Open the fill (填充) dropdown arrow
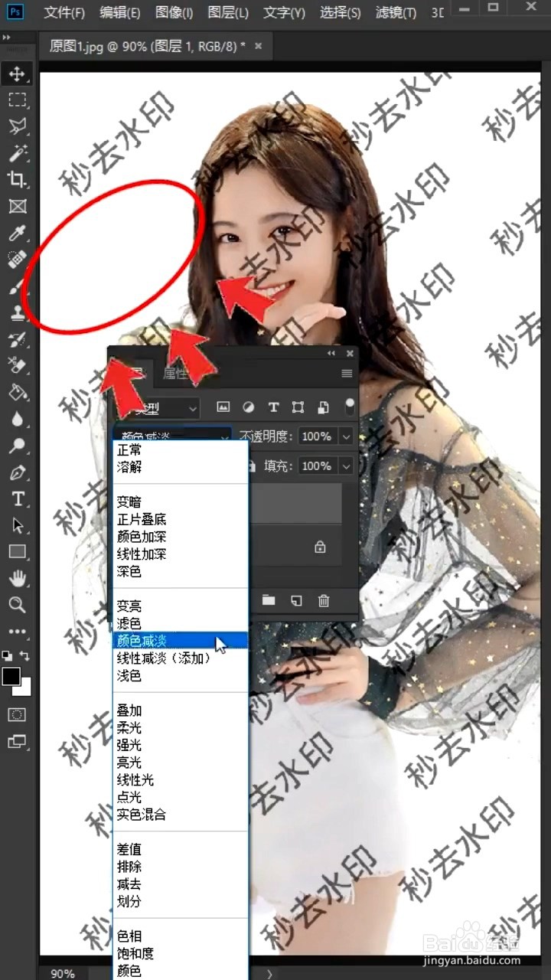The height and width of the screenshot is (980, 551). (347, 466)
